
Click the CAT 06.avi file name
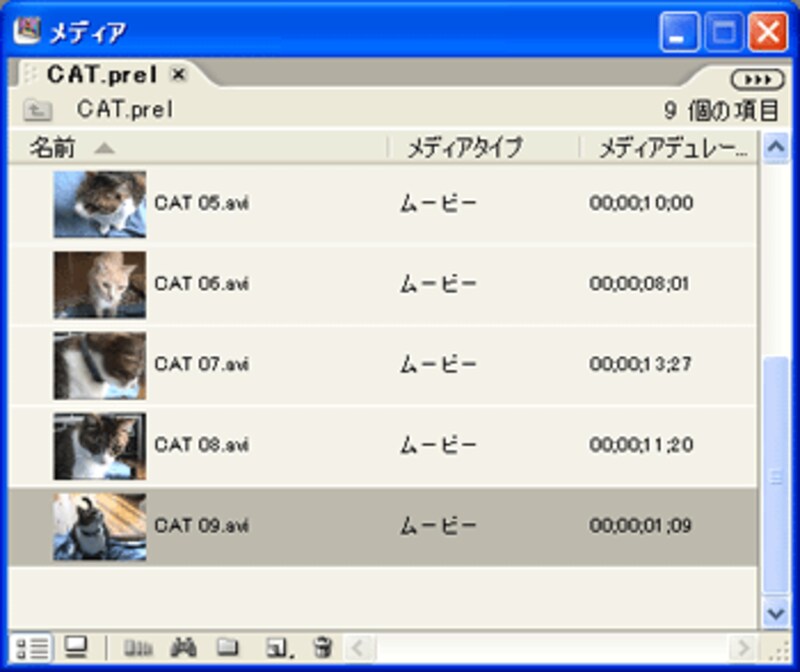click(202, 284)
